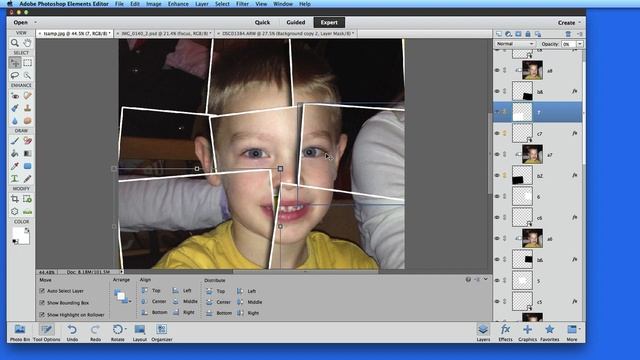
Task: Open the More panel dropdown arrow
Action: [580, 329]
